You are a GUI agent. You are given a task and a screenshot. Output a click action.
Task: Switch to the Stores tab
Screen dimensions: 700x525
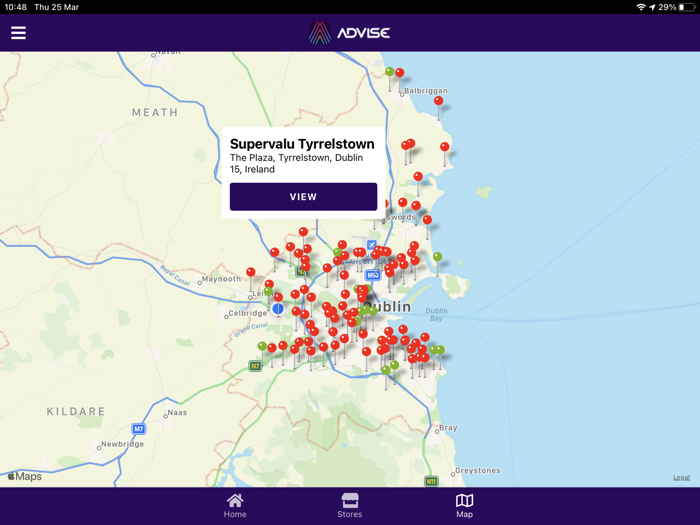point(350,506)
